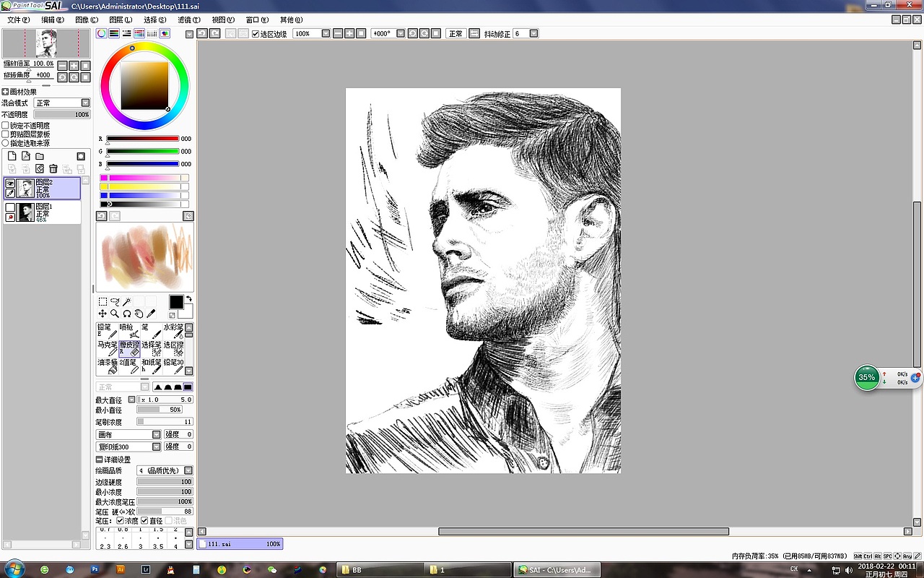Expand the 画材效果 section
Viewport: 924px width, 578px height.
(5, 92)
